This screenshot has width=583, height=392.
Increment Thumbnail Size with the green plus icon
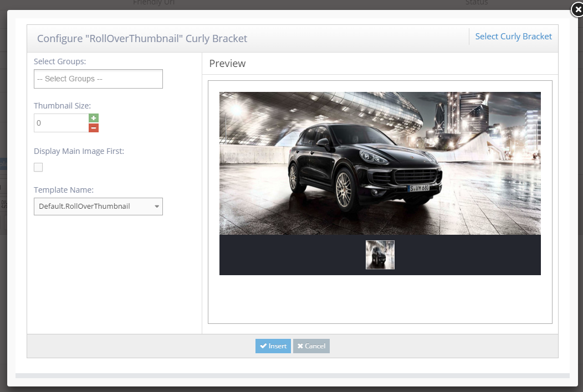tap(93, 117)
